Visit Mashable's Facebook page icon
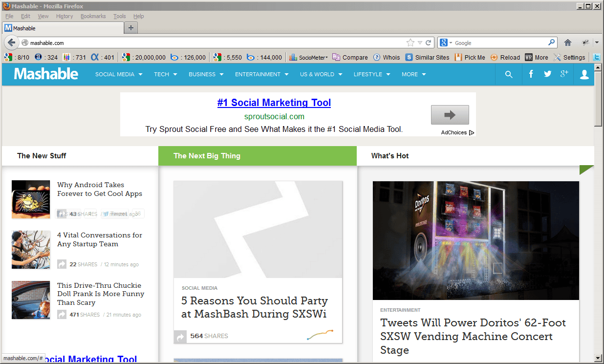The image size is (604, 364). [x=531, y=74]
